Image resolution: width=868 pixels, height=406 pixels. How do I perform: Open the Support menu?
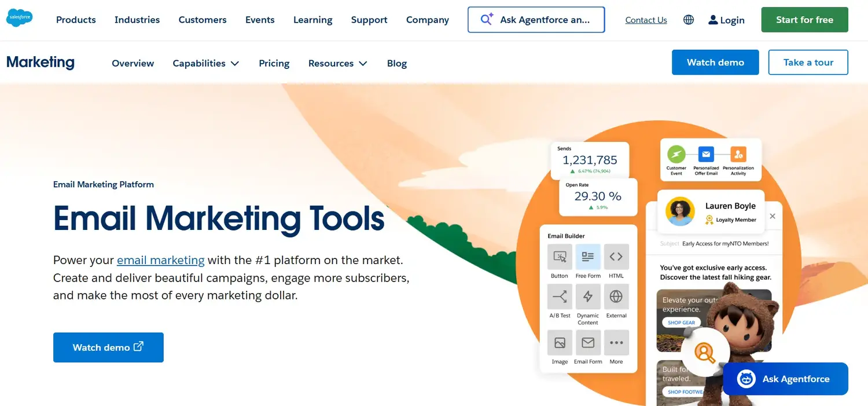369,20
